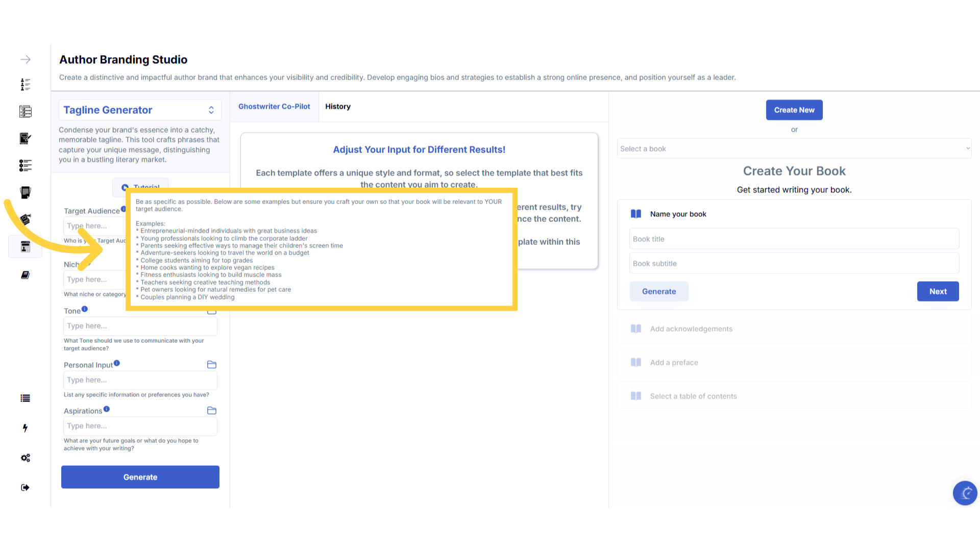Screen dimensions: 980x551
Task: Expand Add acknowledgements section
Action: (691, 329)
